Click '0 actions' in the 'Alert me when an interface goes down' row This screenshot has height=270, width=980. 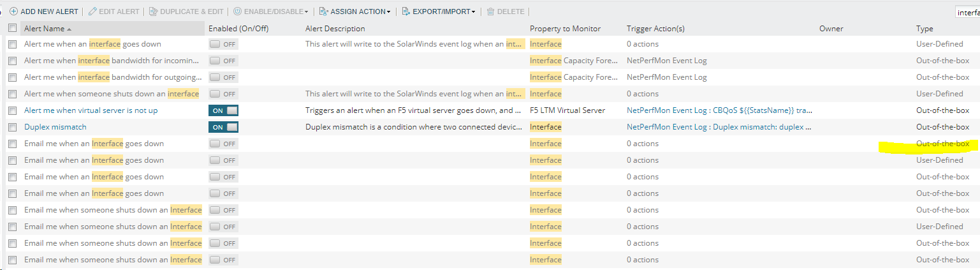[643, 44]
